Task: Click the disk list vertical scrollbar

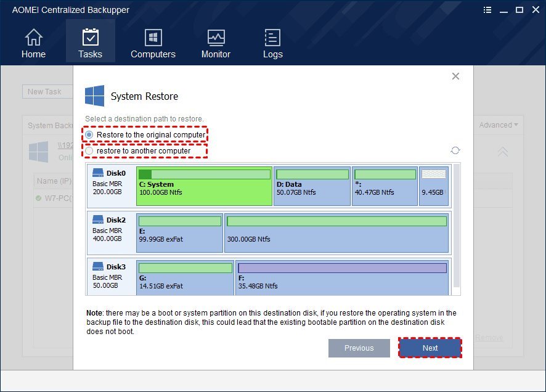Action: [457, 225]
